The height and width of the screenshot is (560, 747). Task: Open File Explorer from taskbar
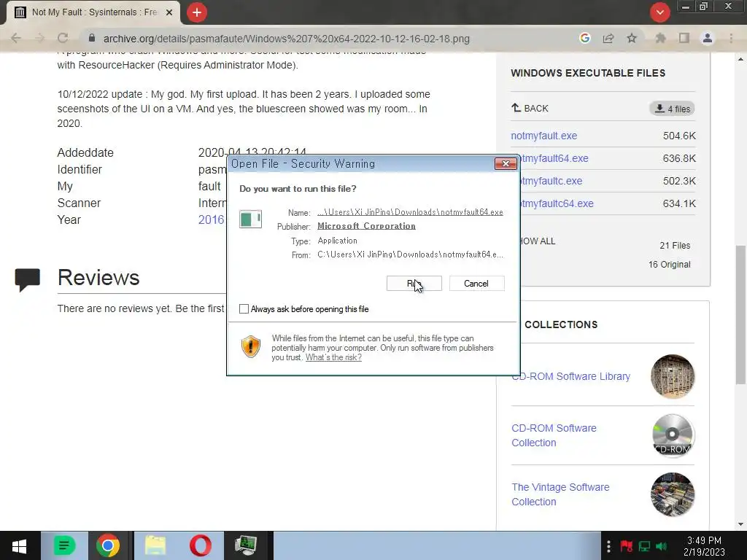[x=155, y=545]
